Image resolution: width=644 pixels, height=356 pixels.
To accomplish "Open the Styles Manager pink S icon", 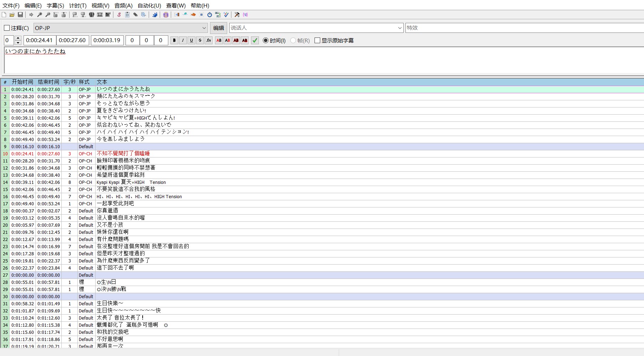I will (119, 15).
